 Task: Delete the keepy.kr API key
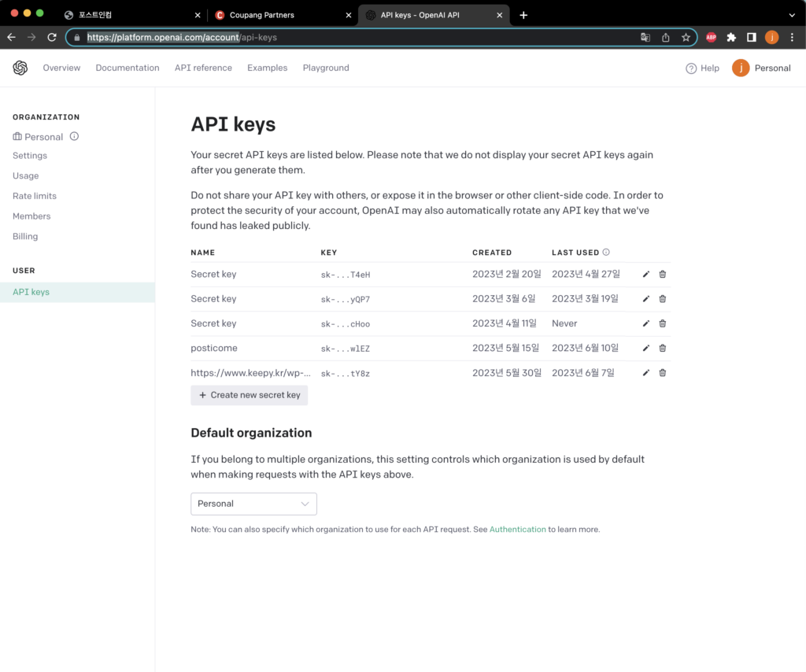(x=663, y=373)
